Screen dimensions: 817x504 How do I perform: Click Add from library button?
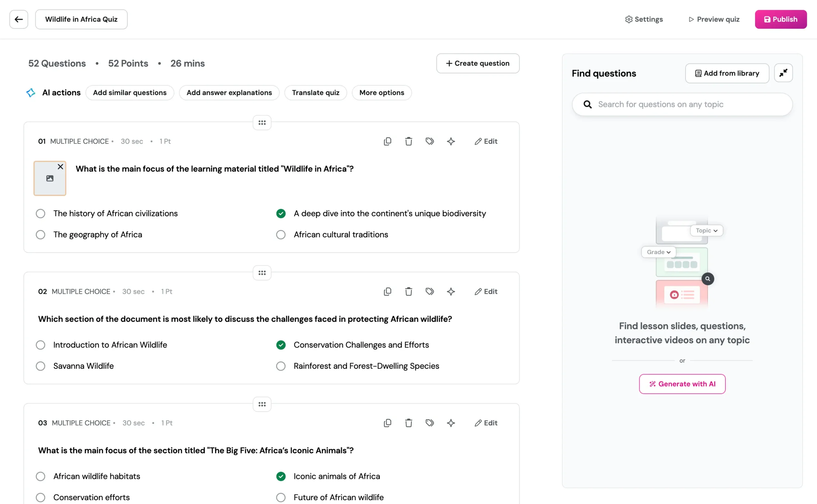tap(727, 73)
